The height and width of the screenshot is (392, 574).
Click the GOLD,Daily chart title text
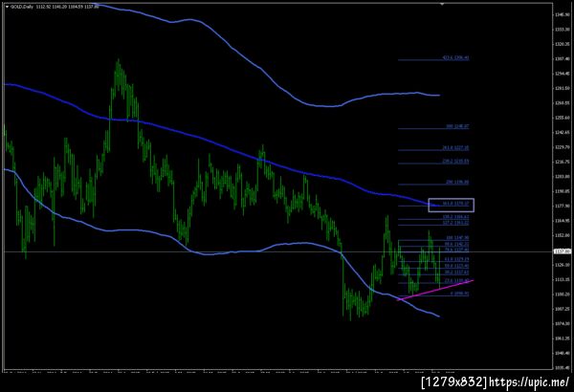tap(22, 7)
